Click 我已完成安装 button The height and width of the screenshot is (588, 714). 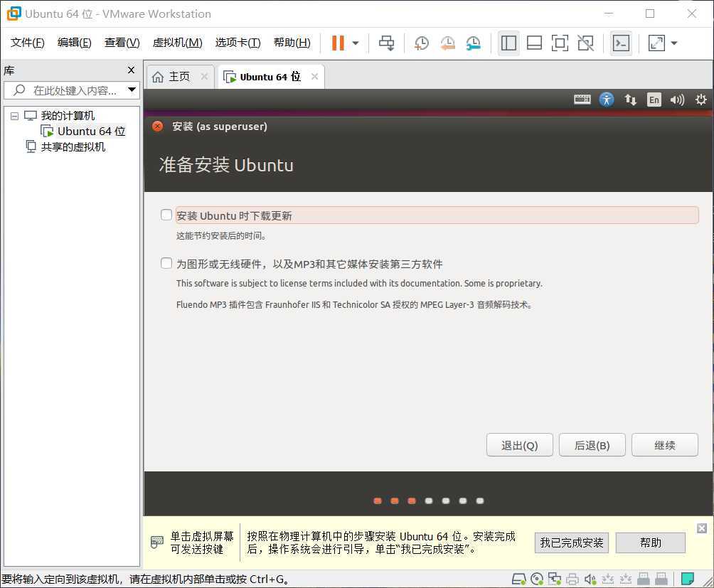[x=572, y=542]
